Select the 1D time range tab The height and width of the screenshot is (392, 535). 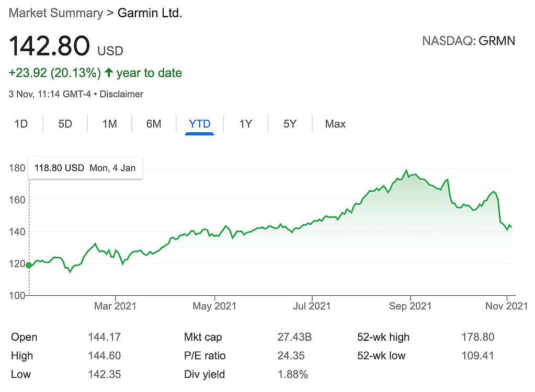(21, 124)
